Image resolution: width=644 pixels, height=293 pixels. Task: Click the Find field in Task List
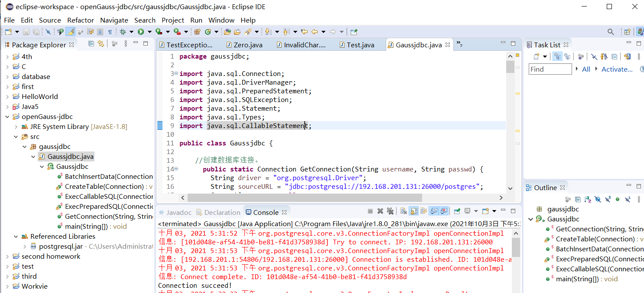point(550,69)
